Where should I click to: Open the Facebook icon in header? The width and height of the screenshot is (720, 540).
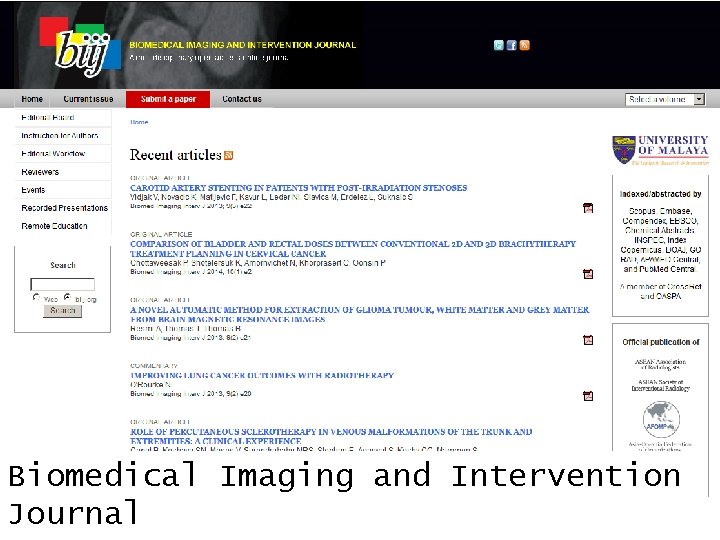[512, 45]
